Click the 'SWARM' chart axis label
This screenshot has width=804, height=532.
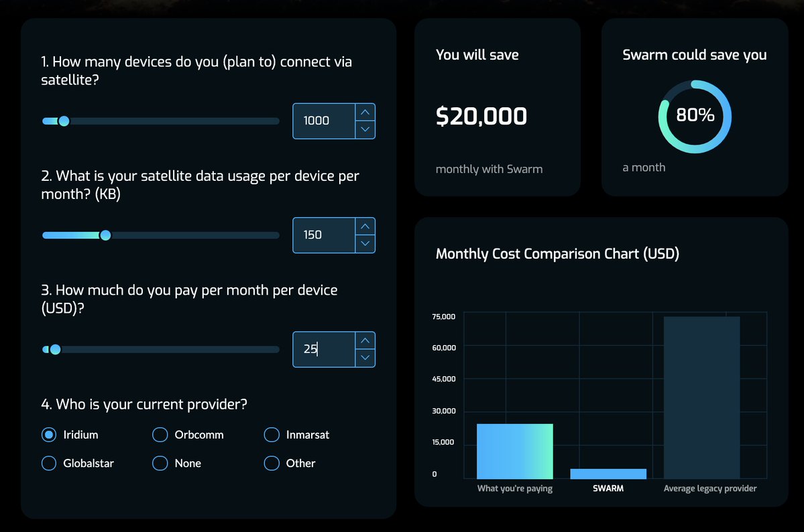[x=608, y=488]
